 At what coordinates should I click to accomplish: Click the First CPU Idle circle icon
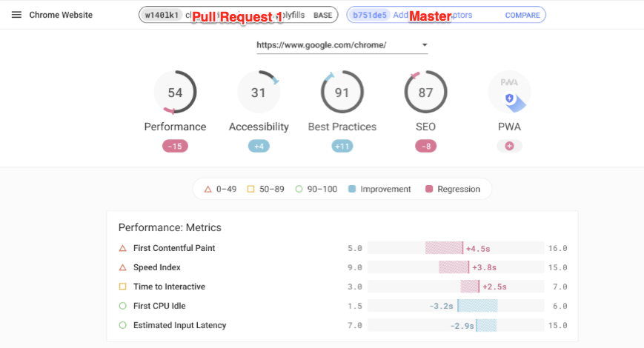coord(122,306)
